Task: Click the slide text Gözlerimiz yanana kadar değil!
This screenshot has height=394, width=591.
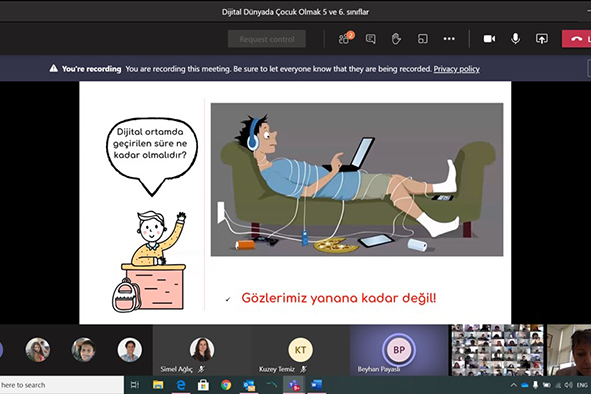Action: point(338,298)
